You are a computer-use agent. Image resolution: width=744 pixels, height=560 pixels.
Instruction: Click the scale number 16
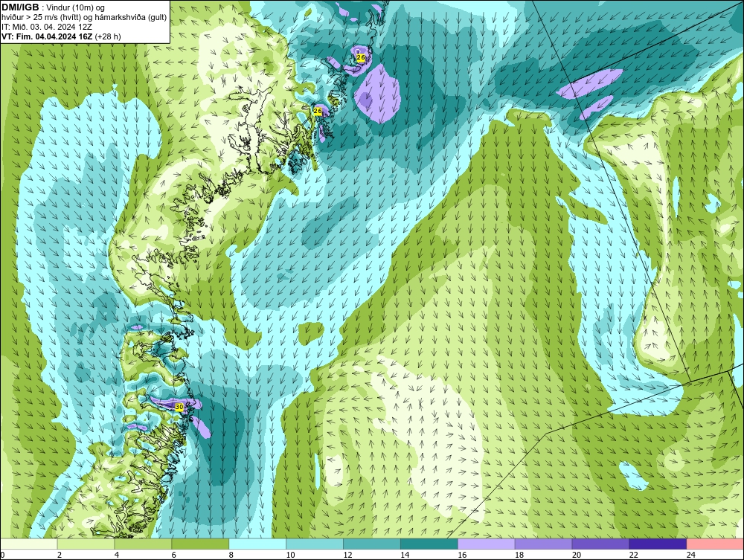point(462,555)
